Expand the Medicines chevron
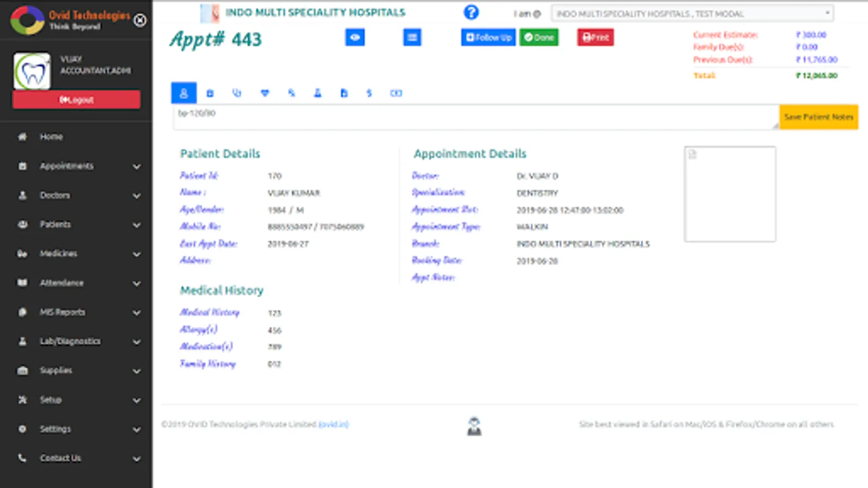 coord(137,254)
